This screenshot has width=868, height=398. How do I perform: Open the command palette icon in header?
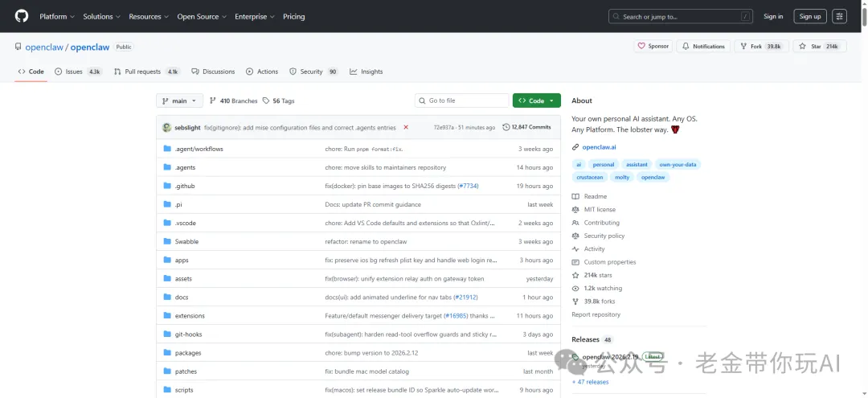click(840, 17)
